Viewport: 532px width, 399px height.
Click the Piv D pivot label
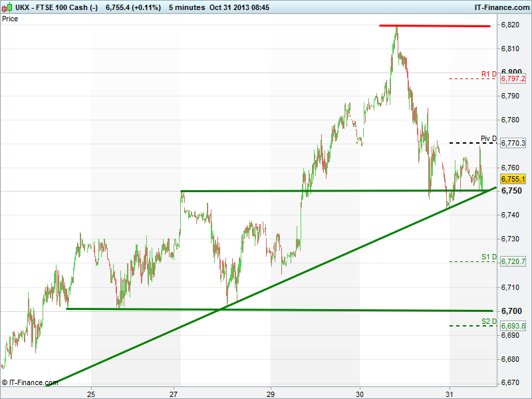pyautogui.click(x=489, y=138)
